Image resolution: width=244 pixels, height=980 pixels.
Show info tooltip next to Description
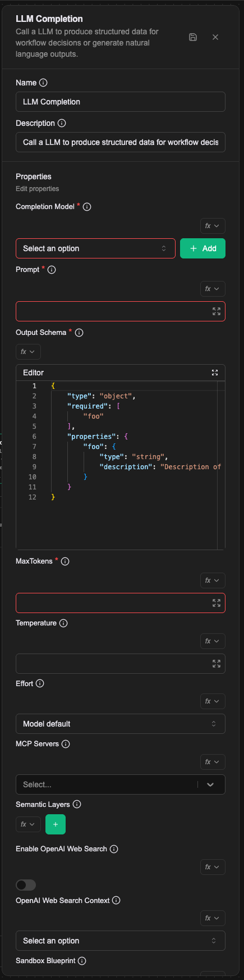coord(62,123)
